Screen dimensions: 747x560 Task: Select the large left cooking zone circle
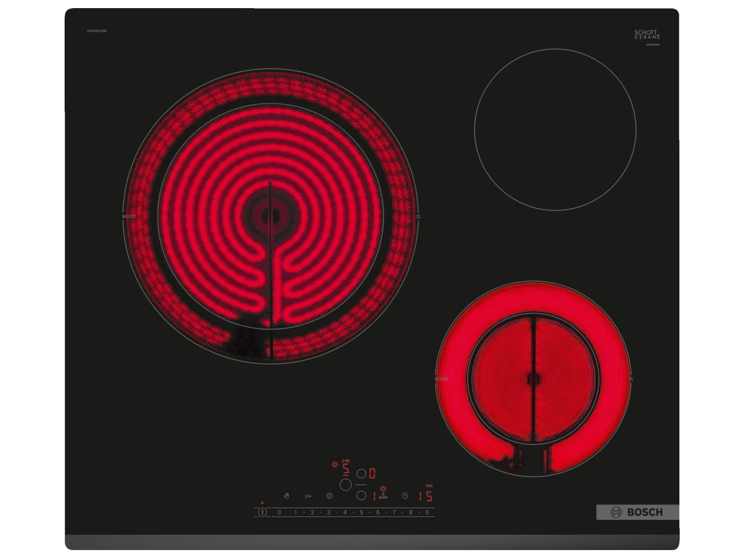point(346,485)
